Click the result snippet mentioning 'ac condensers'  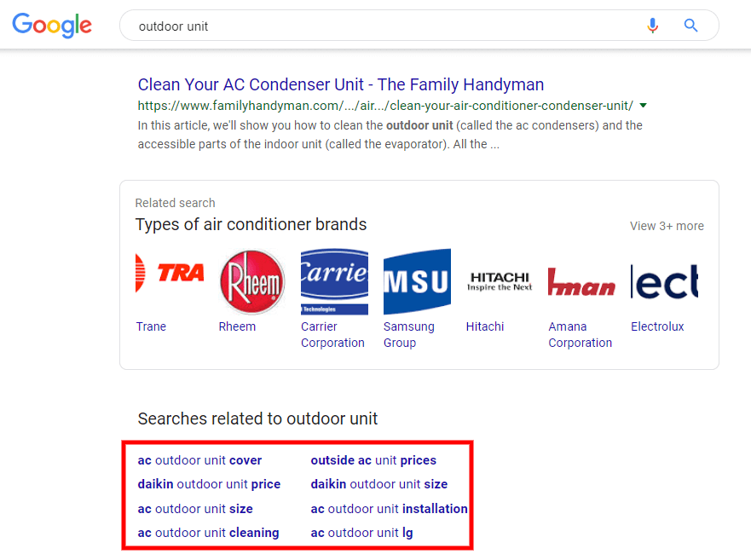[390, 135]
